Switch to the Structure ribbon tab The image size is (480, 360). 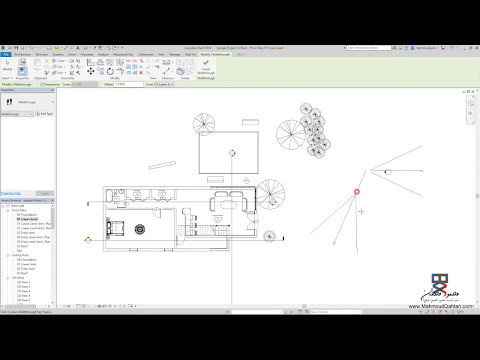tap(42, 54)
